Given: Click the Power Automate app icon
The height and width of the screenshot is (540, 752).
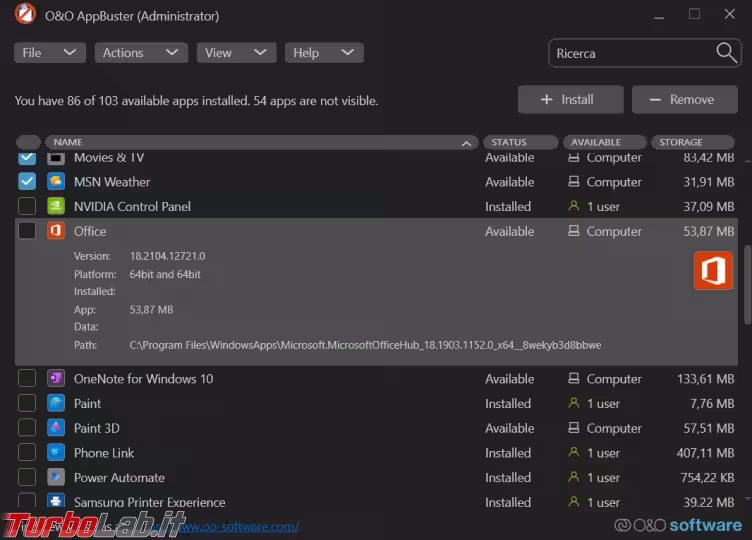Looking at the screenshot, I should (x=56, y=477).
